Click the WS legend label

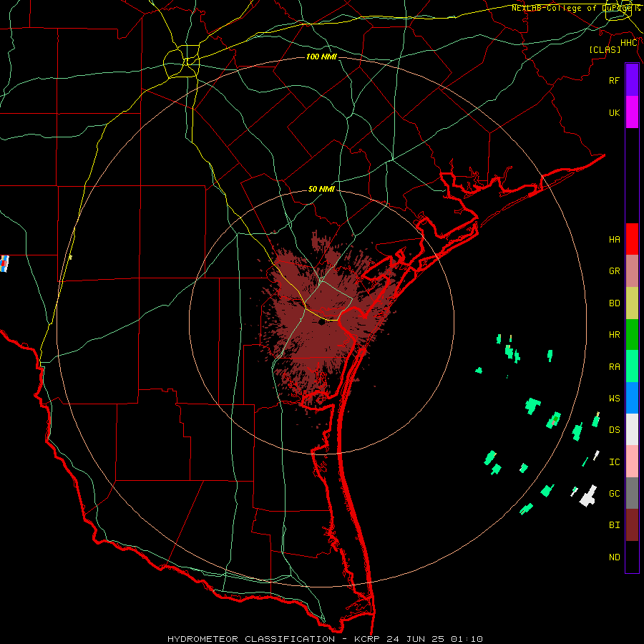(x=614, y=399)
